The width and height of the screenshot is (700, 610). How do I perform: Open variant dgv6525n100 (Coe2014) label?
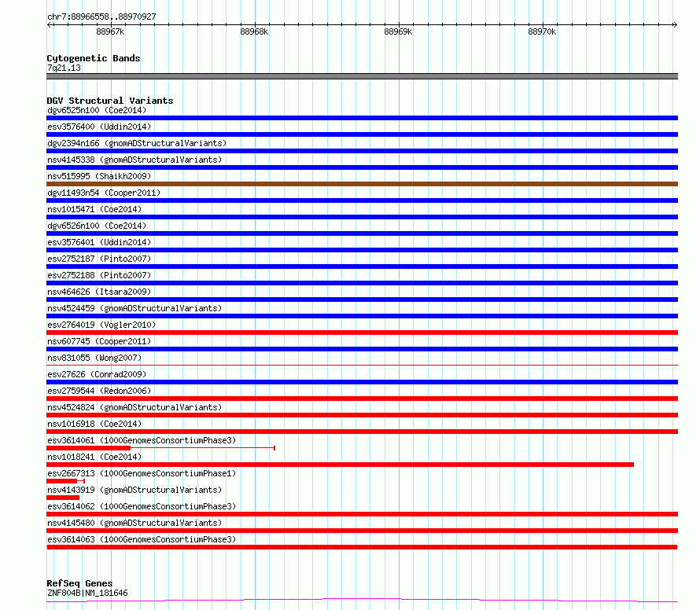[97, 110]
